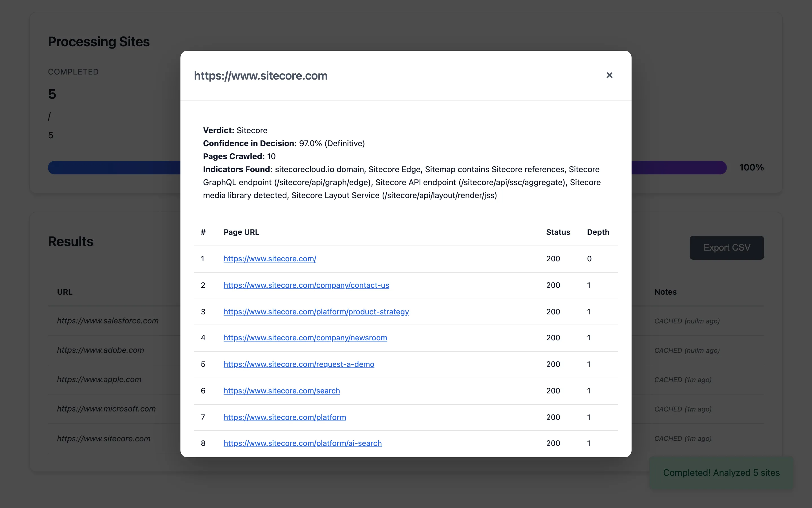The image size is (812, 508).
Task: Click the 100% progress label
Action: click(x=751, y=167)
